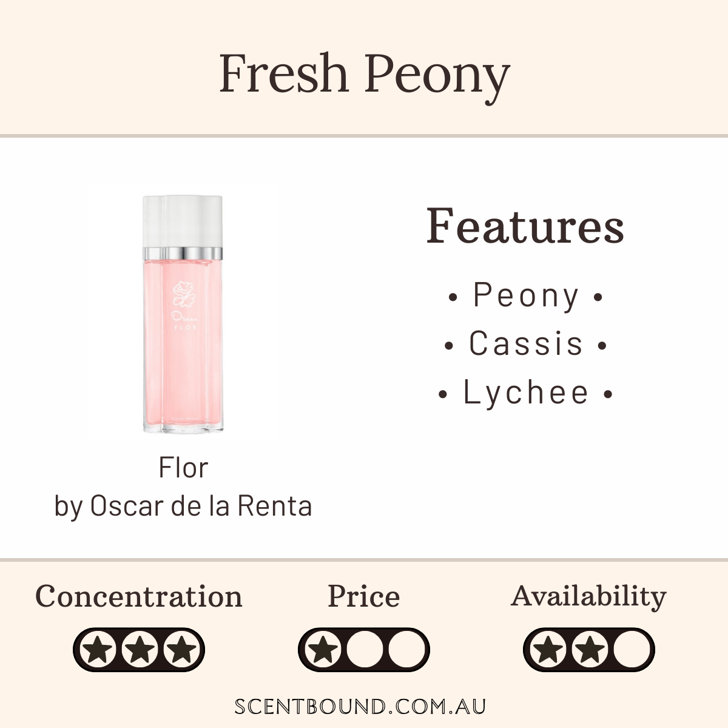Open the scentbound.com.au link
The image size is (728, 728).
(360, 707)
